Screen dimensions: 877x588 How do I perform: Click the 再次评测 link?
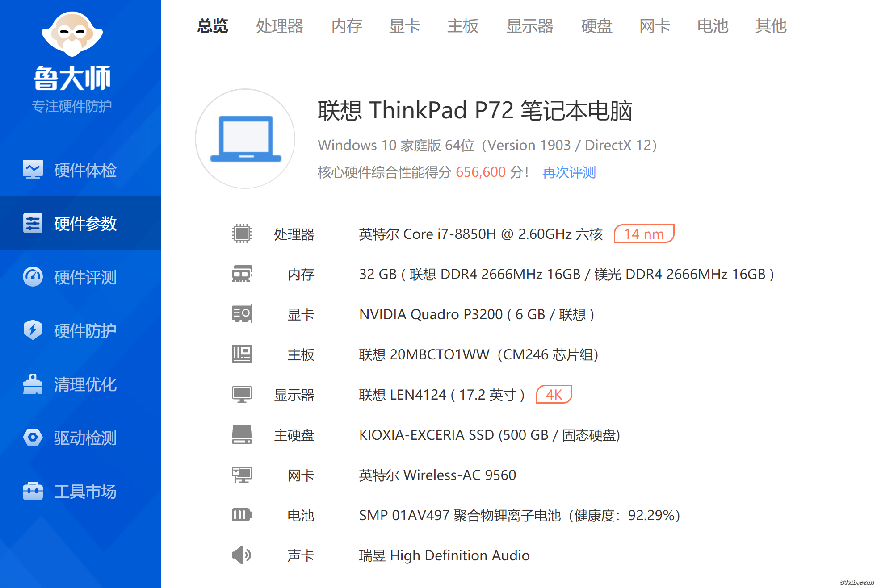[569, 172]
